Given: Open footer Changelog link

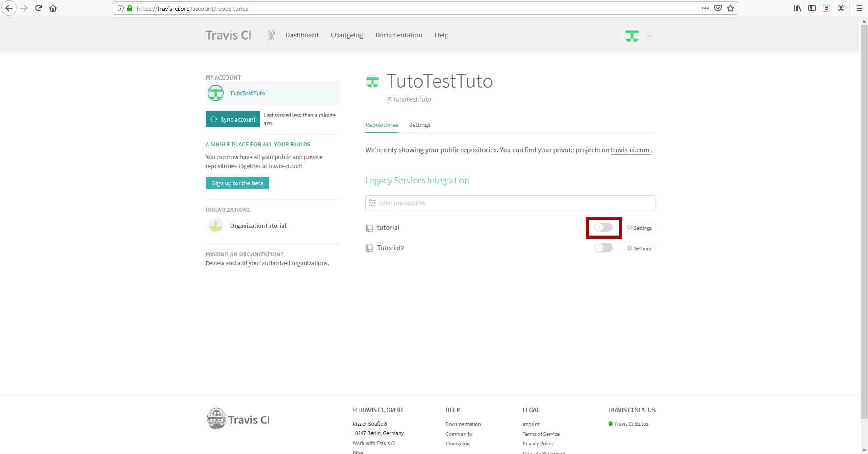Looking at the screenshot, I should (457, 444).
